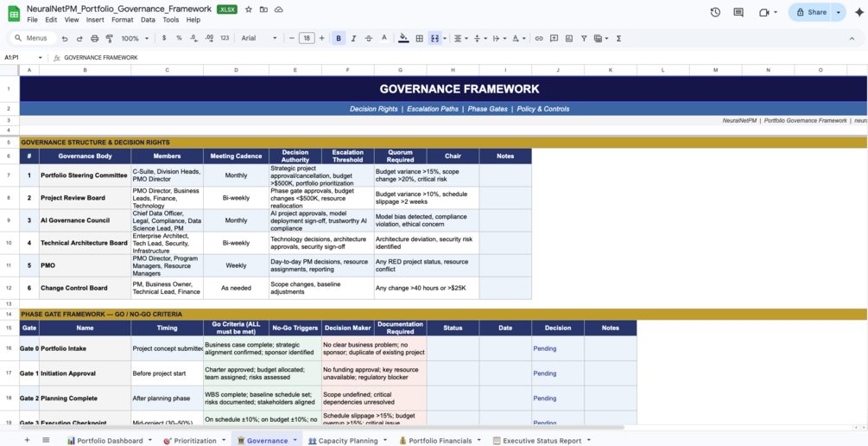The height and width of the screenshot is (446, 868).
Task: Click the Share button
Action: 810,12
